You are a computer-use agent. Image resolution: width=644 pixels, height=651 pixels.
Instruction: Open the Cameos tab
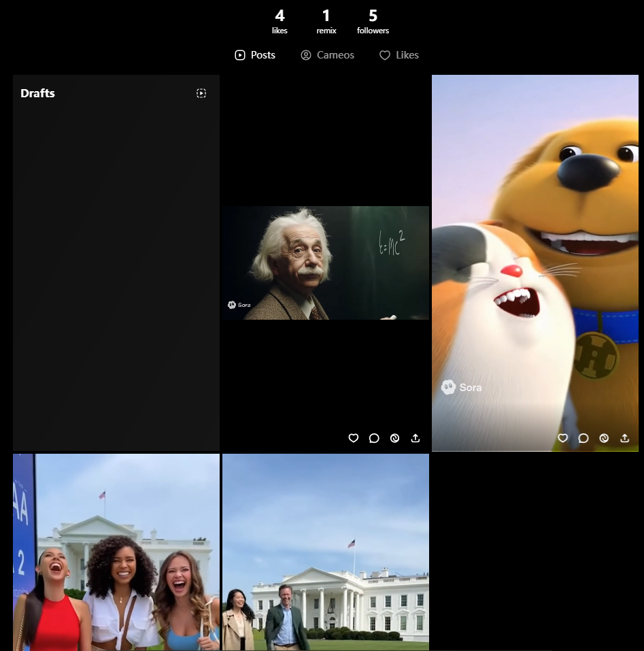[328, 55]
